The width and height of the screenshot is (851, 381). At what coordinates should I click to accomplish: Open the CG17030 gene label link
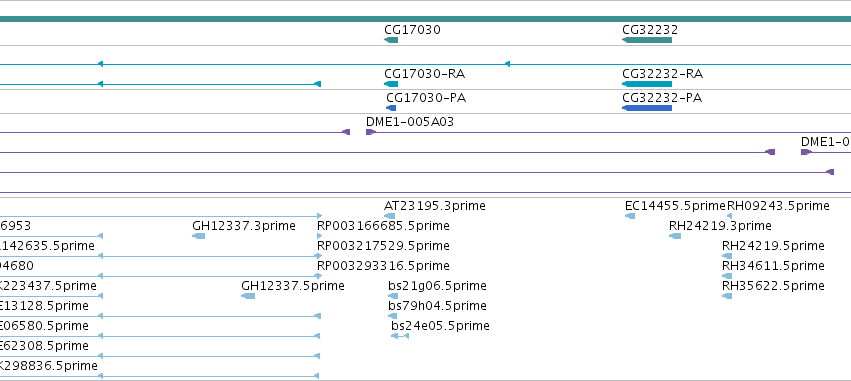click(x=412, y=30)
